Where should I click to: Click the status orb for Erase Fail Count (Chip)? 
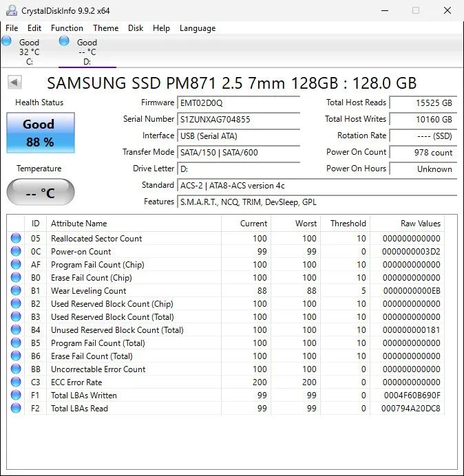point(16,277)
